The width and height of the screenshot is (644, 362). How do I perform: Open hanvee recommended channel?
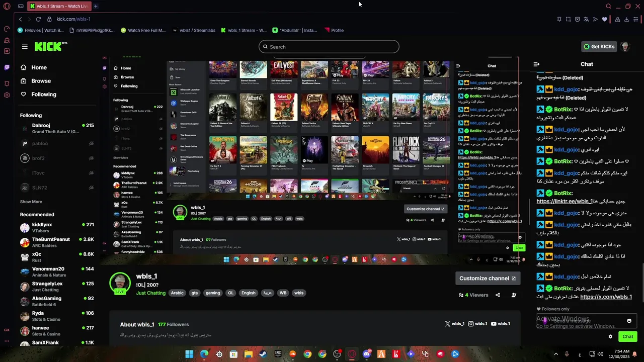point(58,331)
